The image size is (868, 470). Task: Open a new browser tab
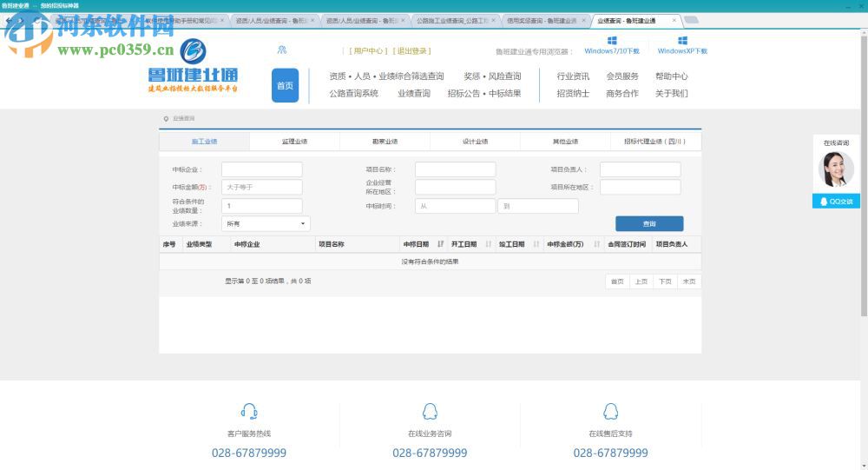coord(691,20)
